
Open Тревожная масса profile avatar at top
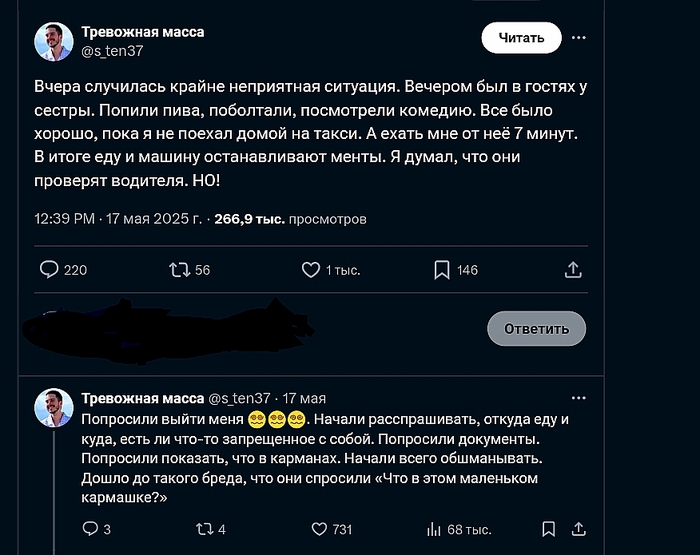tap(54, 41)
